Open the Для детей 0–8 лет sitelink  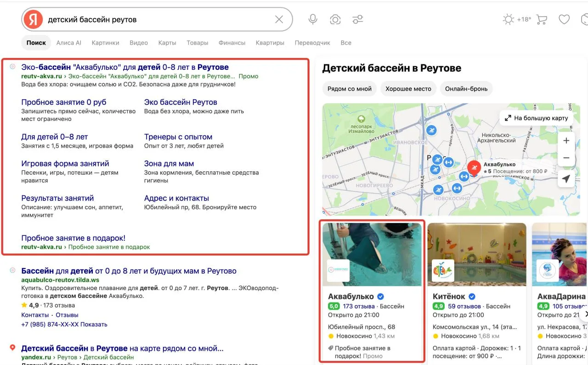click(55, 137)
